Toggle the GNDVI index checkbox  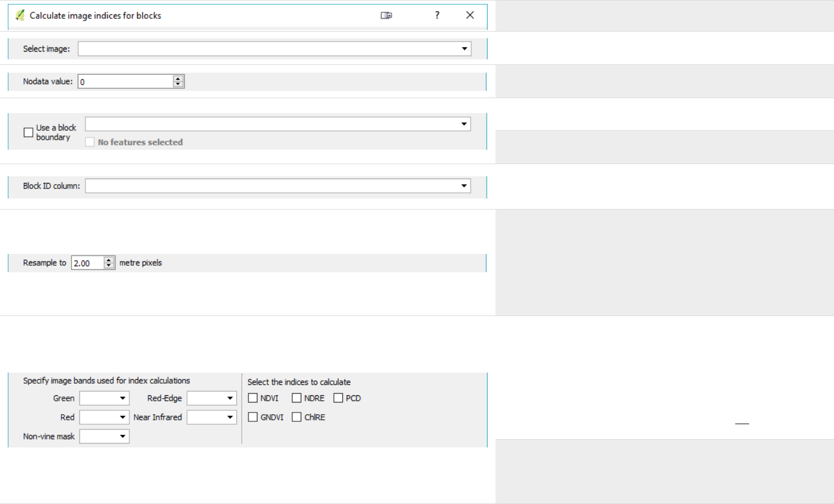[253, 417]
